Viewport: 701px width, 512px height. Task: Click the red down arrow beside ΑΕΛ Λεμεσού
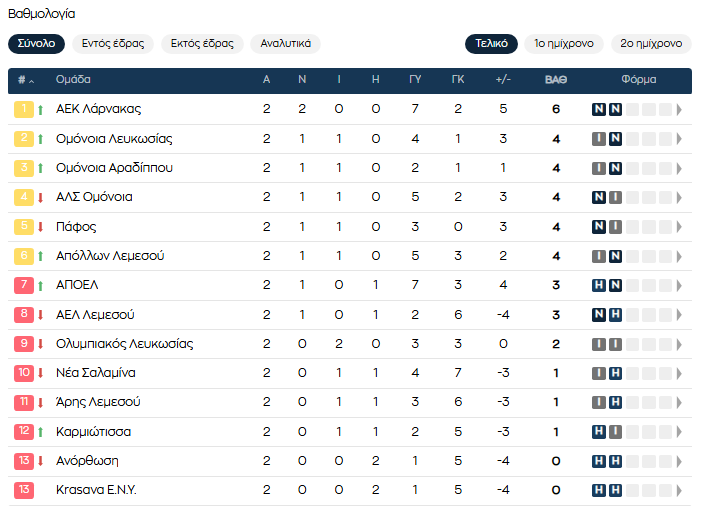(x=41, y=315)
